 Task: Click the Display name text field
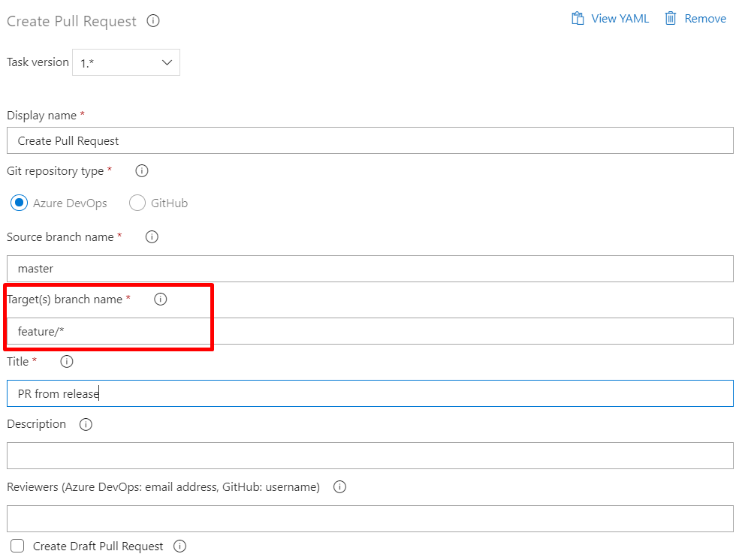click(369, 140)
